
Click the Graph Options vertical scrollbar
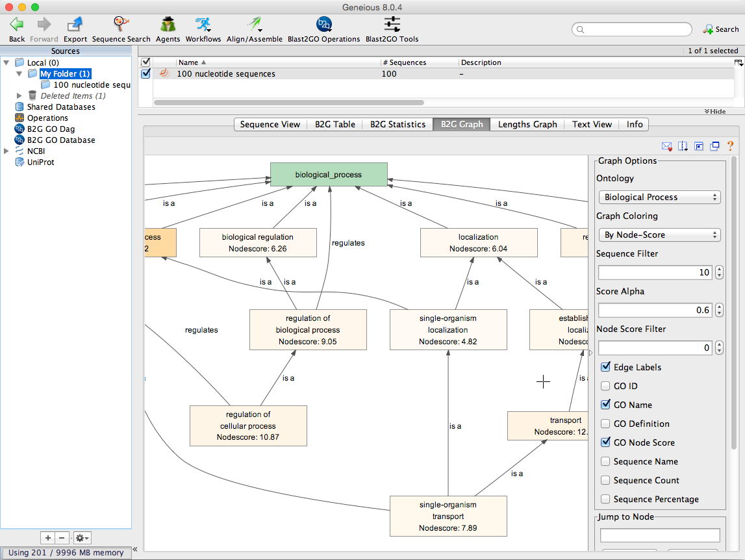[733, 303]
